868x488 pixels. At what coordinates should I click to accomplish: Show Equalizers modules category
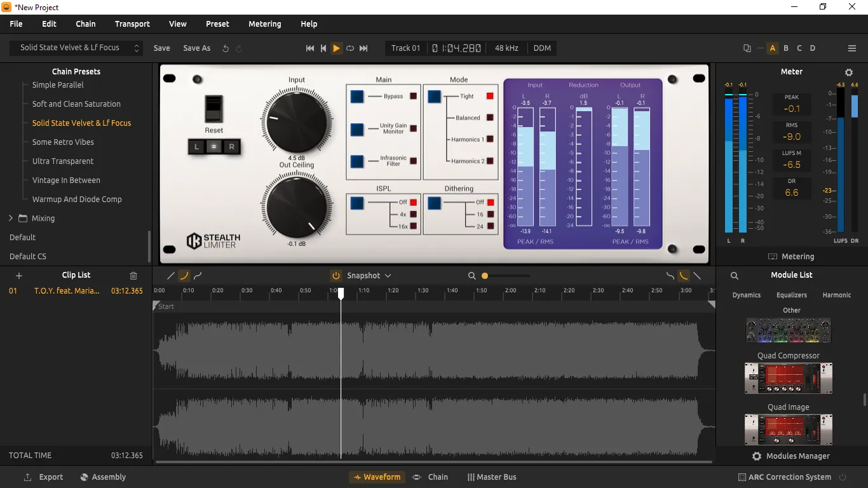792,295
